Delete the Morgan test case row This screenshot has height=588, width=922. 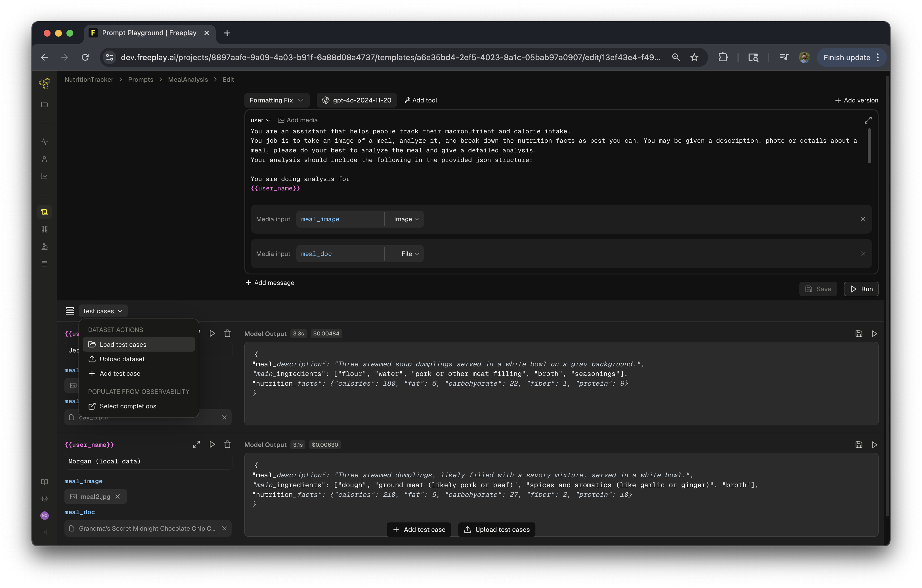tap(227, 444)
